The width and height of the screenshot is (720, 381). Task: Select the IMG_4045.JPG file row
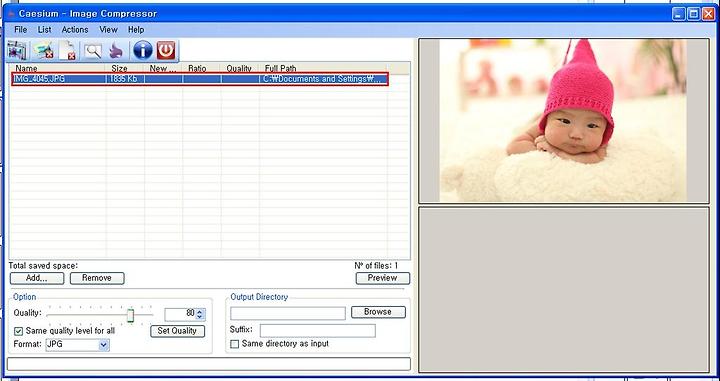(x=200, y=79)
